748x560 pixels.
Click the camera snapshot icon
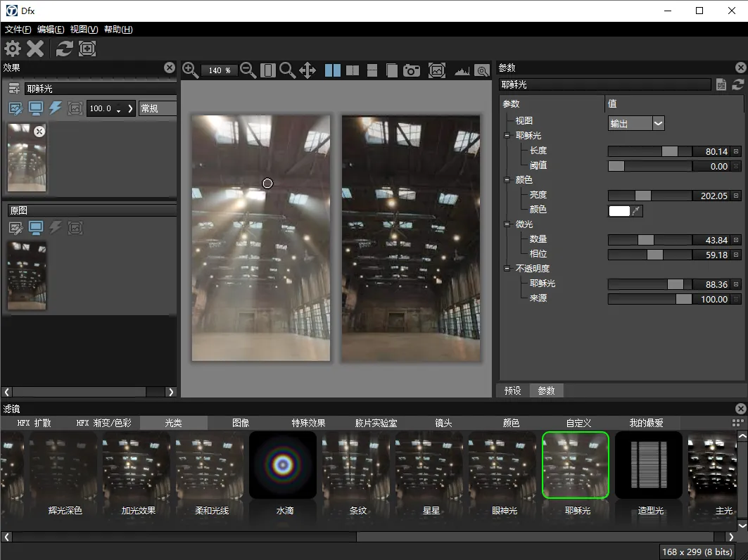tap(412, 70)
